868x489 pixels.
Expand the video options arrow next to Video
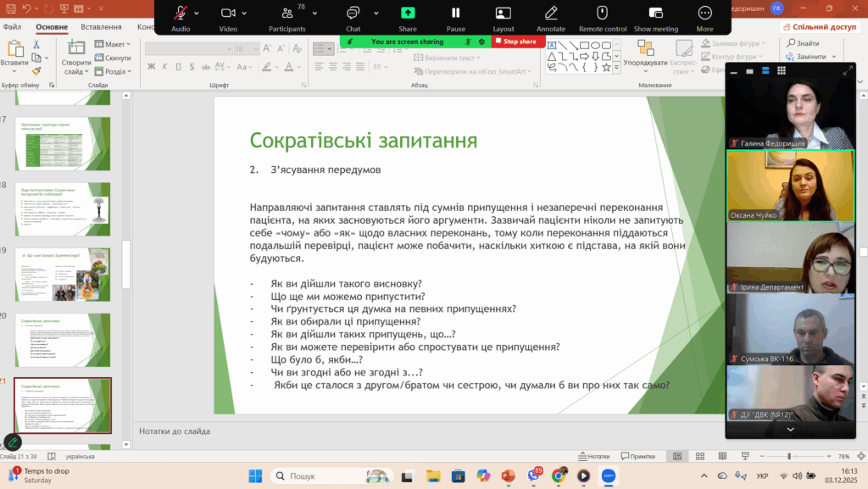(246, 14)
